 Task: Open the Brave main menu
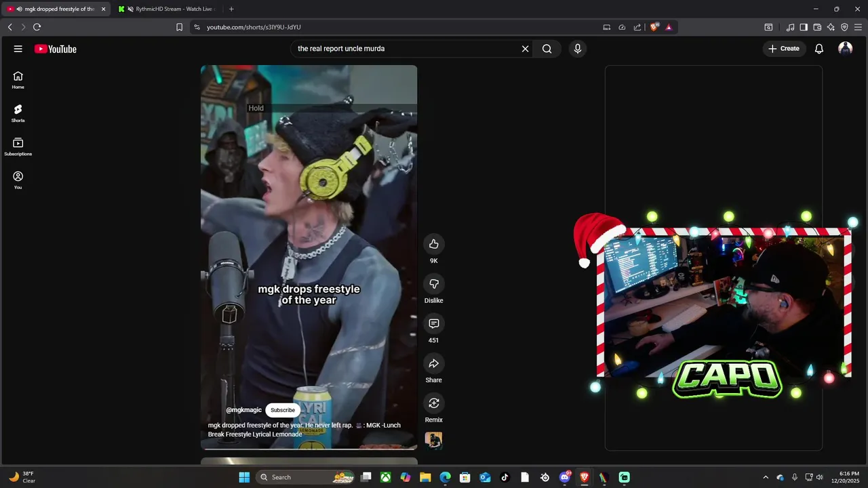(858, 27)
